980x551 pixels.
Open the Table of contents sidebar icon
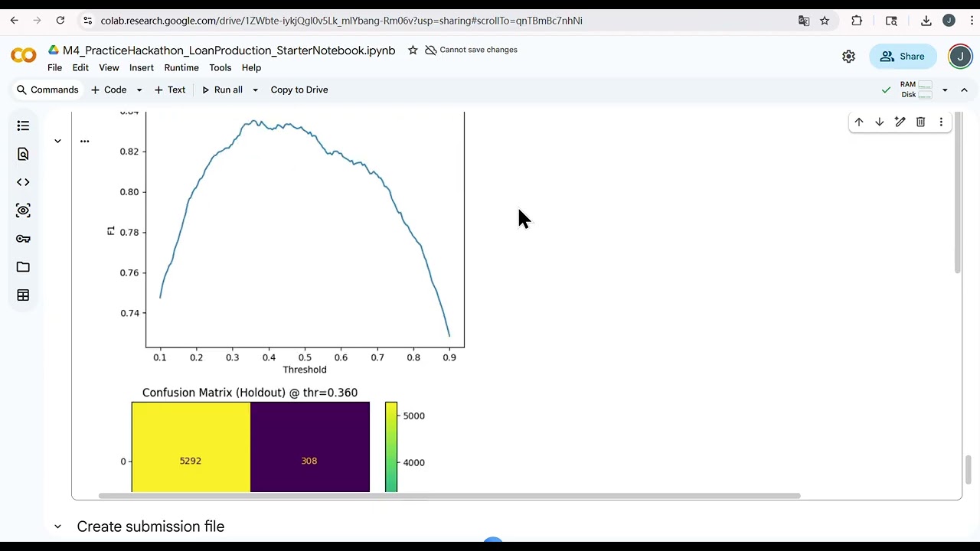pos(23,126)
